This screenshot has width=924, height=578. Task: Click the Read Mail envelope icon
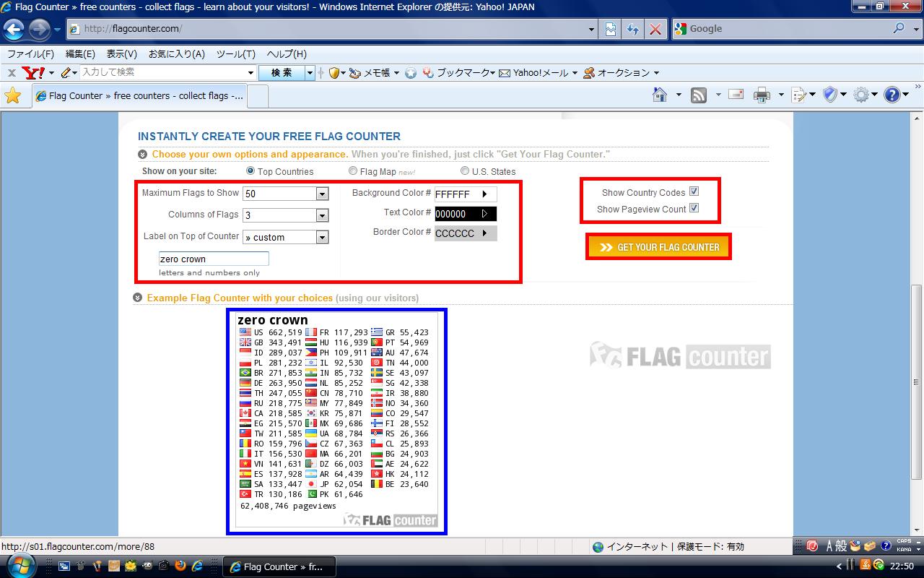tap(736, 94)
